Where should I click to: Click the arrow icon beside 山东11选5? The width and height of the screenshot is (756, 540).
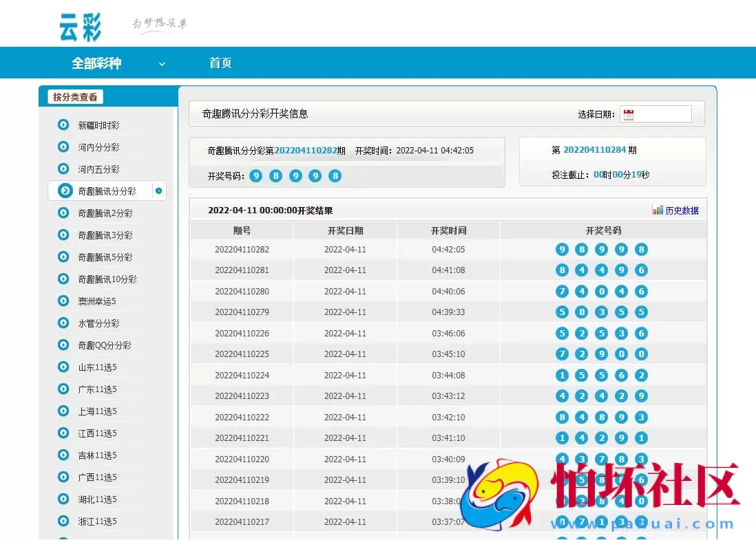tap(65, 367)
